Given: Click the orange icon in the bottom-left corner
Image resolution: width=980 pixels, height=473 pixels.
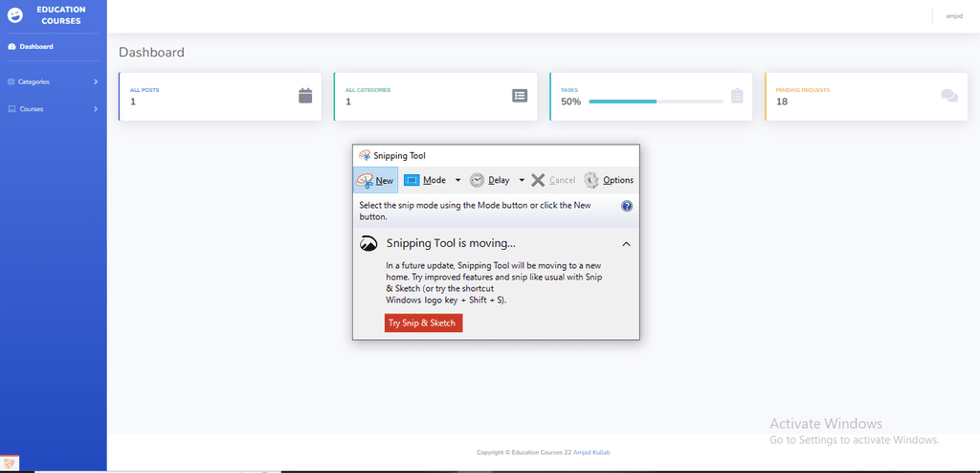Looking at the screenshot, I should coord(10,463).
